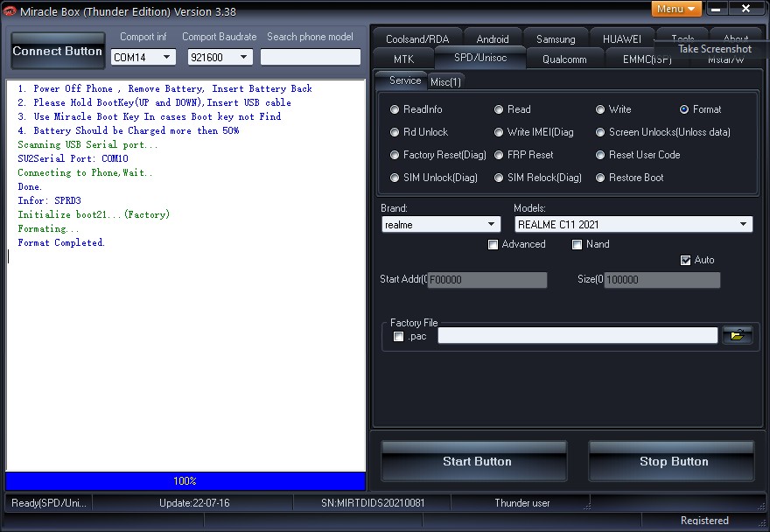Click the Search phone model input field
This screenshot has width=770, height=532.
[311, 57]
